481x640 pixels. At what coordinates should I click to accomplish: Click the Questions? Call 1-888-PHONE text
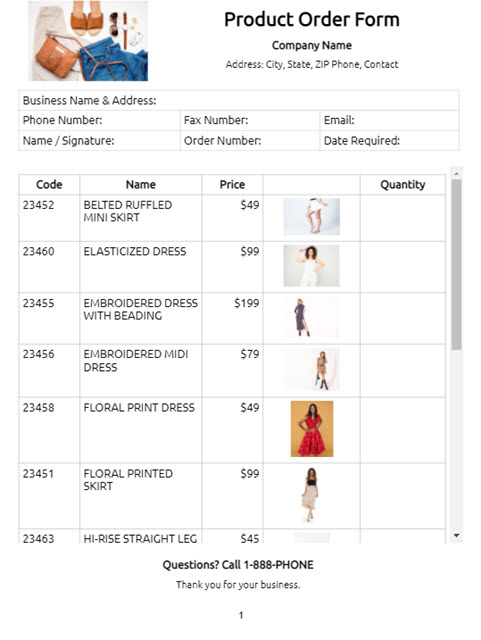(238, 565)
